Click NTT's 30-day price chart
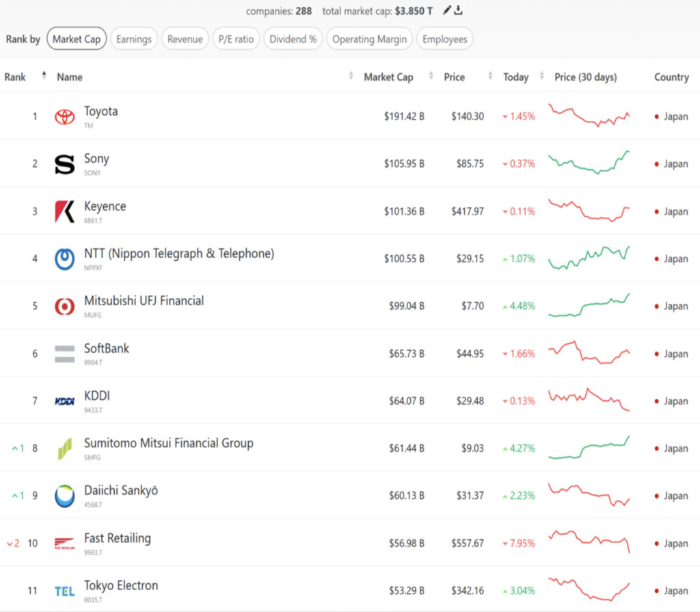The width and height of the screenshot is (700, 612). coord(589,258)
